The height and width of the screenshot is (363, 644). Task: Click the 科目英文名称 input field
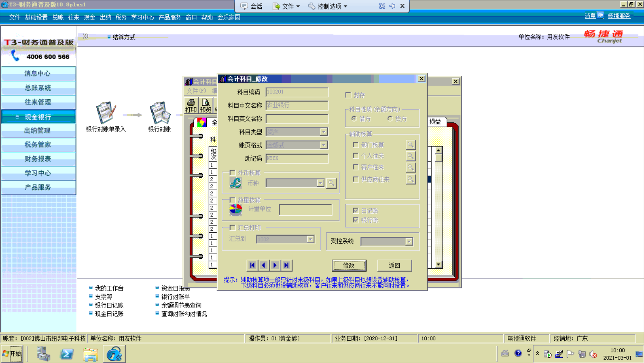[x=297, y=119]
